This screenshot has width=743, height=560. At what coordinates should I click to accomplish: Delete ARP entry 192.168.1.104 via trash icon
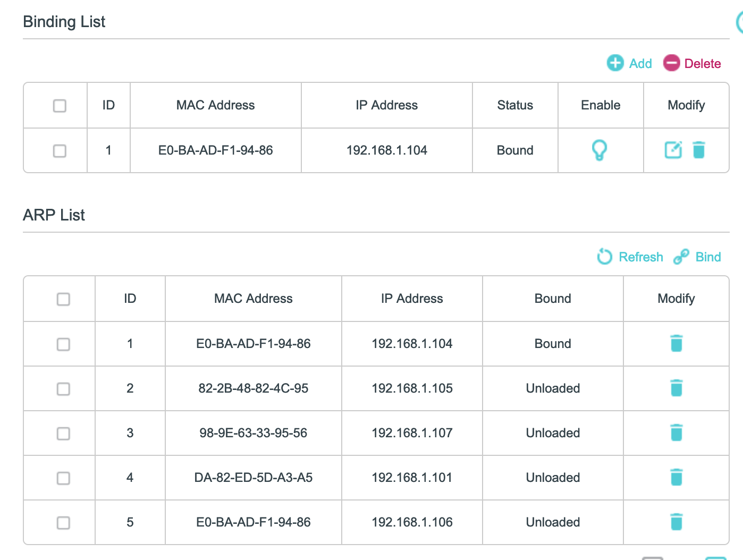point(676,344)
